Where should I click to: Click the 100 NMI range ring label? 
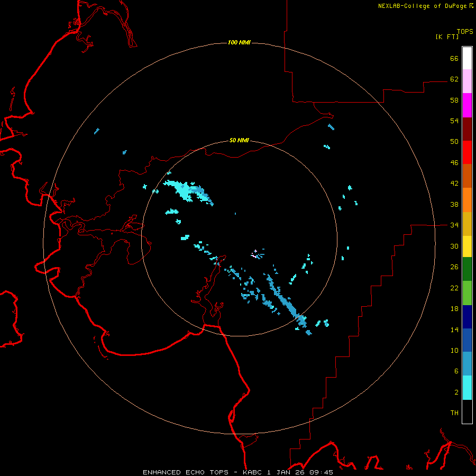[x=239, y=42]
